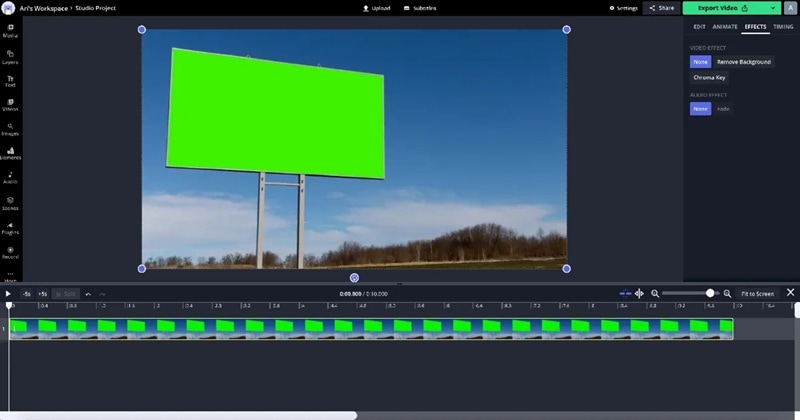The image size is (800, 420).
Task: Open the Videos library
Action: (x=10, y=105)
